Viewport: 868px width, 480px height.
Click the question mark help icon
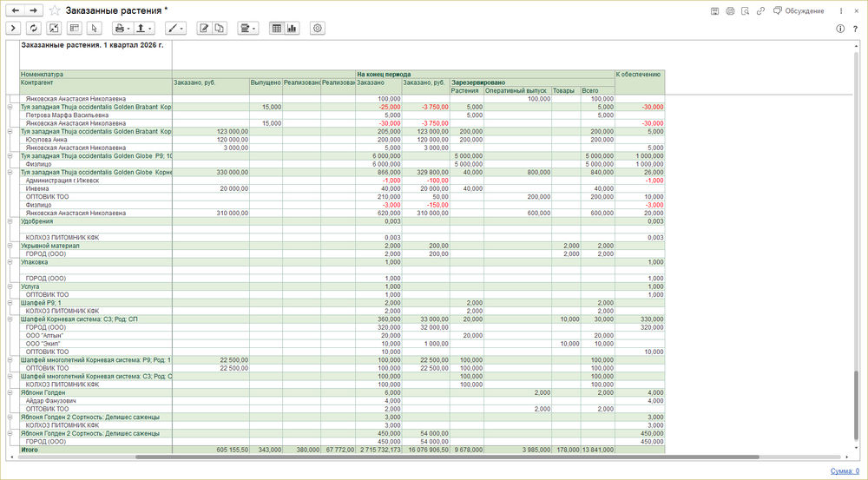click(x=855, y=29)
